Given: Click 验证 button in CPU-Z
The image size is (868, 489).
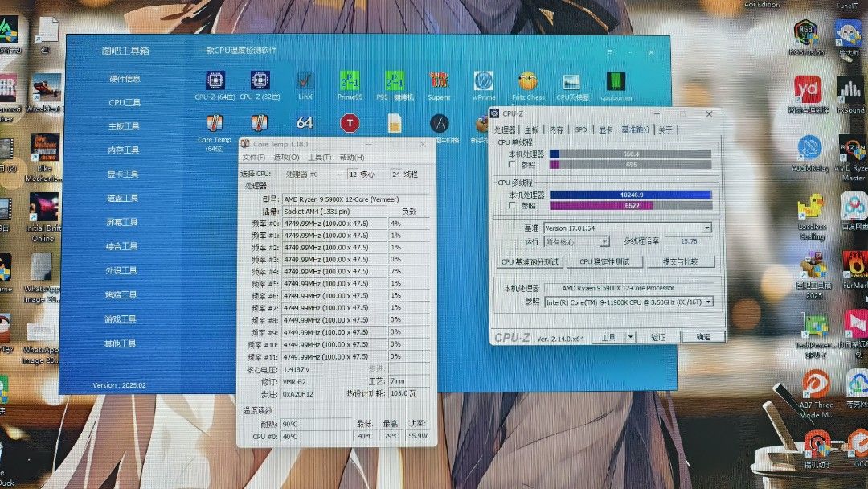Looking at the screenshot, I should coord(657,337).
